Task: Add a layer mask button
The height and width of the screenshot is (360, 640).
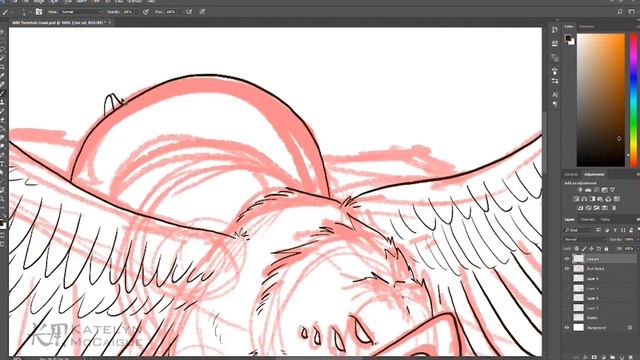Action: 594,357
